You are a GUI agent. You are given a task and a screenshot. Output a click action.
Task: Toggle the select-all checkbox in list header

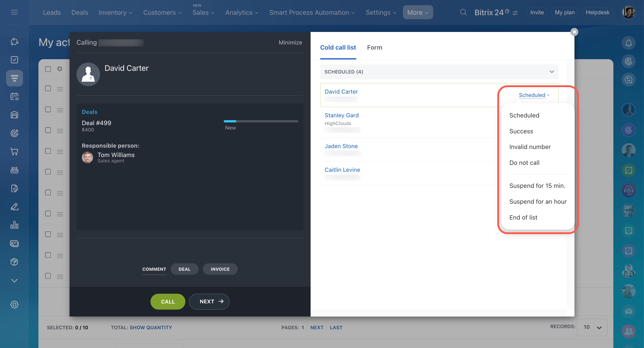(x=48, y=69)
